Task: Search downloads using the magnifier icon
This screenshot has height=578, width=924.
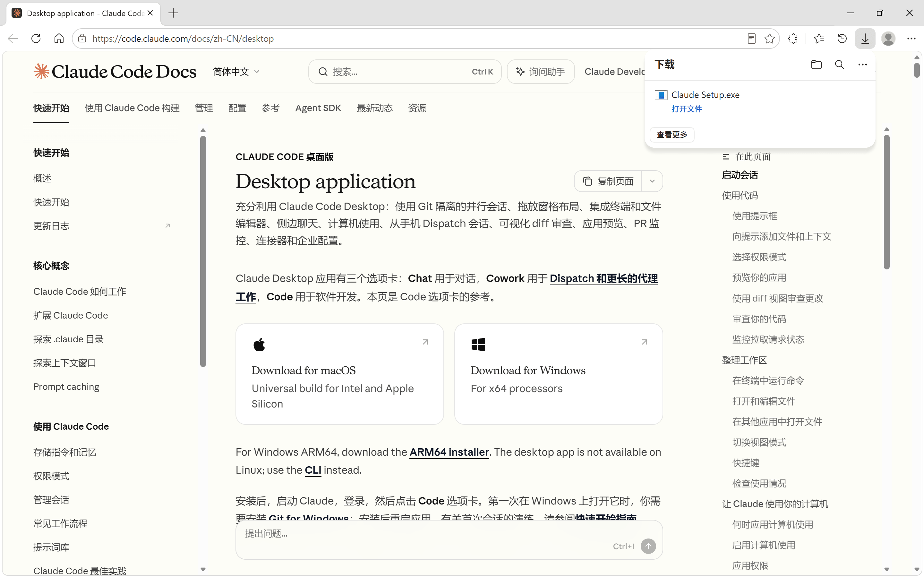Action: click(x=839, y=65)
